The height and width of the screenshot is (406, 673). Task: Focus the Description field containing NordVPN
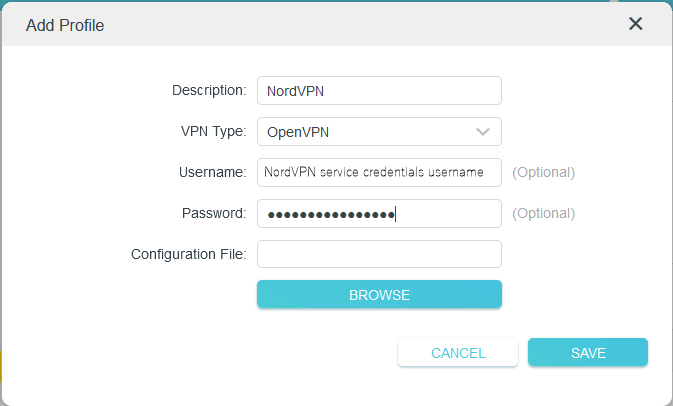pos(378,90)
